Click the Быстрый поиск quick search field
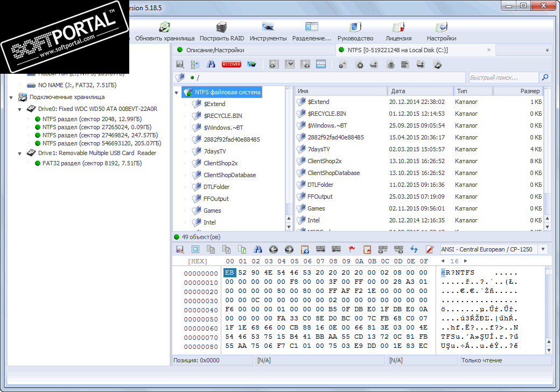Image resolution: width=560 pixels, height=392 pixels. [503, 78]
